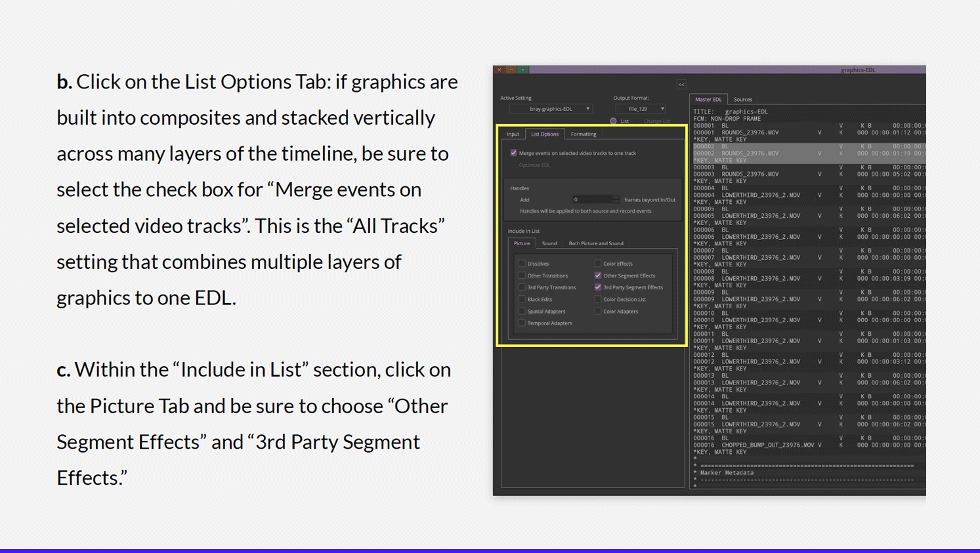Enable Color Decision List checkbox
Viewport: 980px width, 553px height.
tap(597, 299)
